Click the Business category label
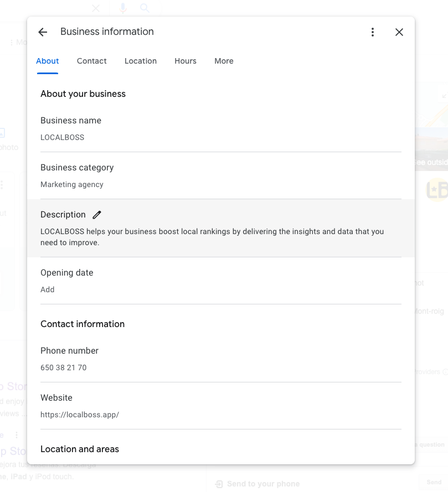 pyautogui.click(x=77, y=168)
